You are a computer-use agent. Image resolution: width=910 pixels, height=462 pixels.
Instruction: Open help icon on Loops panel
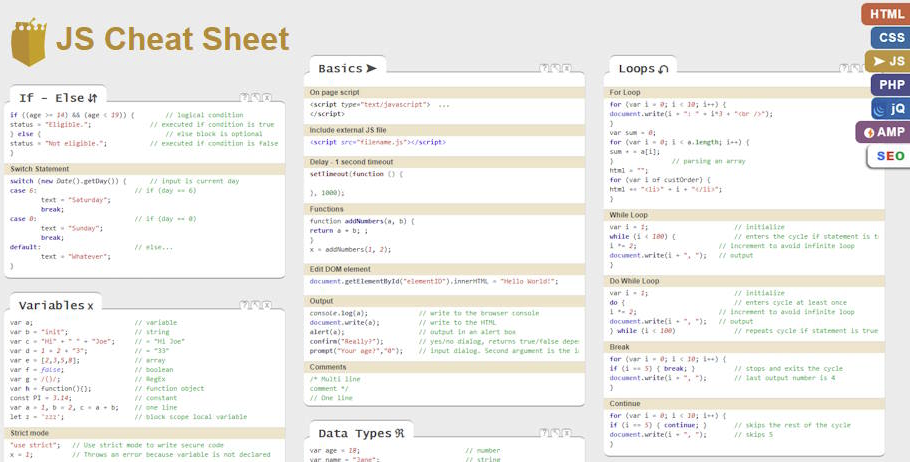coord(843,68)
